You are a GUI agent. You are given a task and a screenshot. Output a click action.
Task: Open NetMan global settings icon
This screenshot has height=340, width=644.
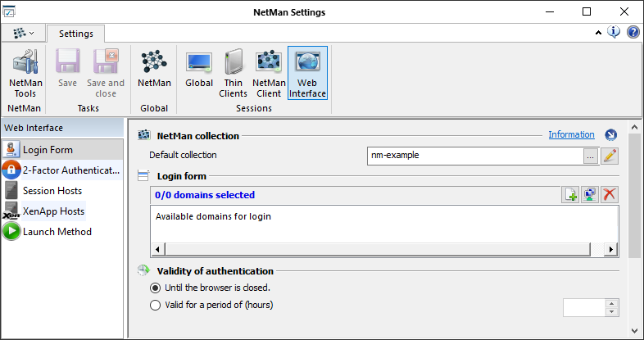(154, 69)
